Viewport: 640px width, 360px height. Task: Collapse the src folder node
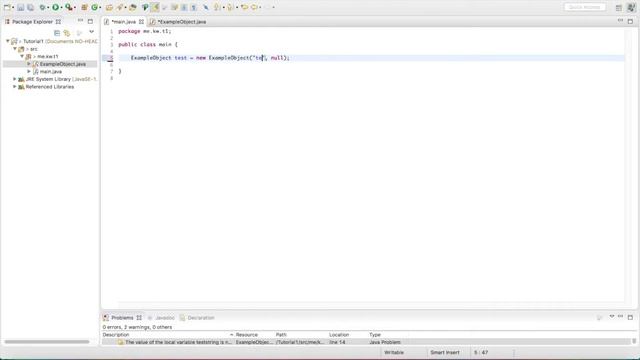15,49
